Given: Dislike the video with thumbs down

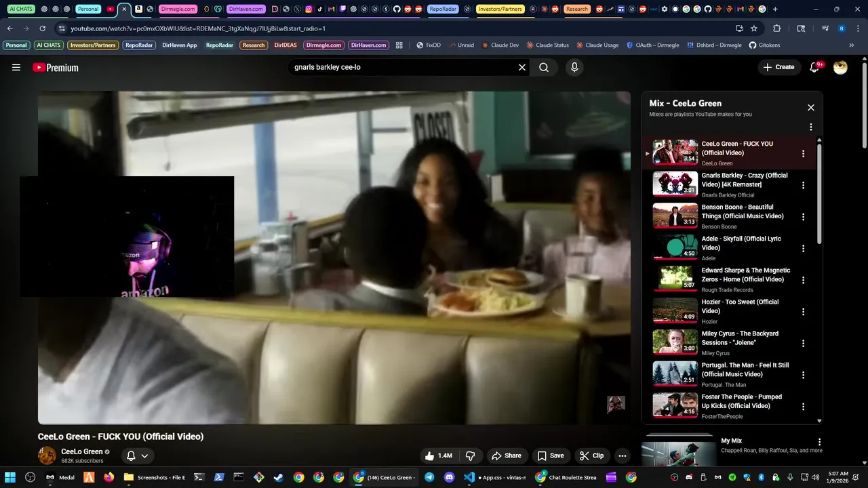Looking at the screenshot, I should tap(470, 455).
